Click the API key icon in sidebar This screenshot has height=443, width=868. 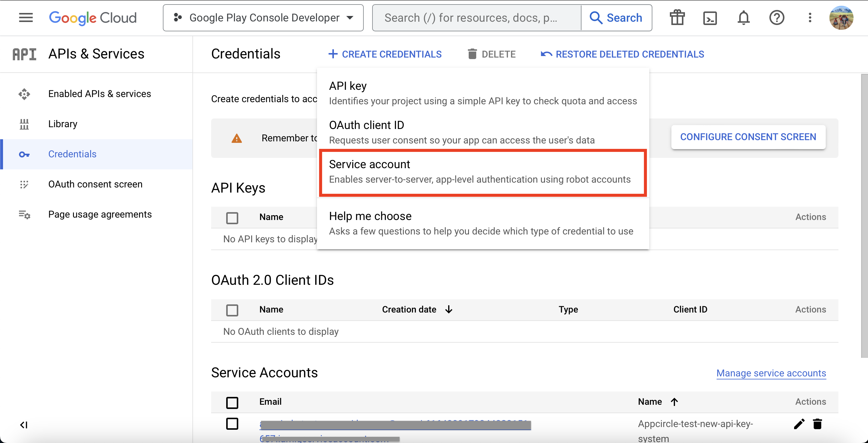[25, 154]
